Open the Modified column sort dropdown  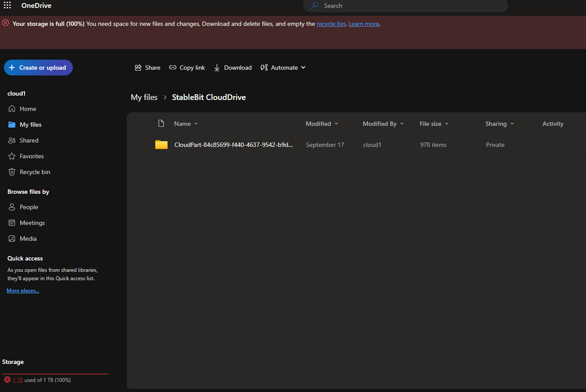[x=336, y=124]
